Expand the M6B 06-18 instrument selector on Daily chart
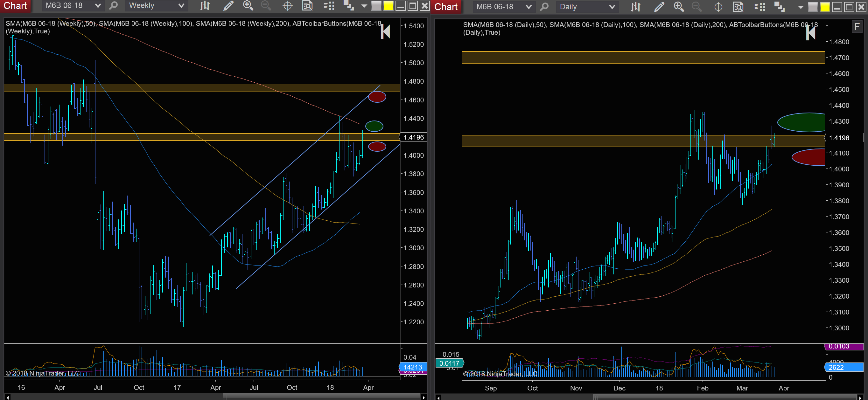Screen dimensions: 868x400 pos(504,7)
